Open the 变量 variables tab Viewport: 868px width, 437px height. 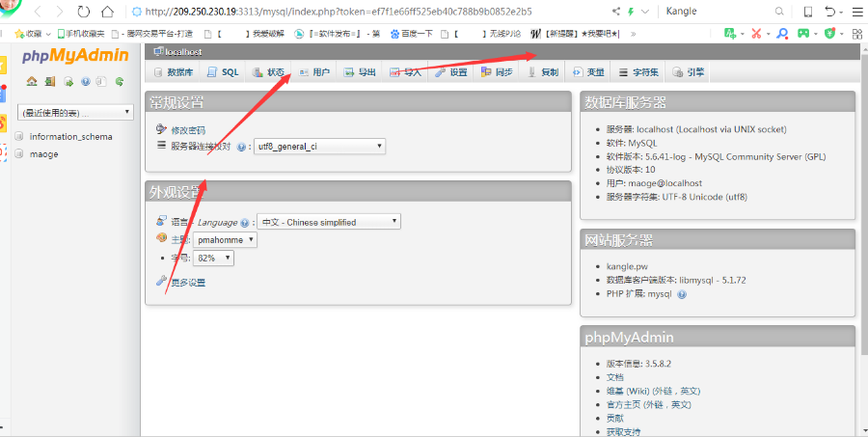point(588,72)
